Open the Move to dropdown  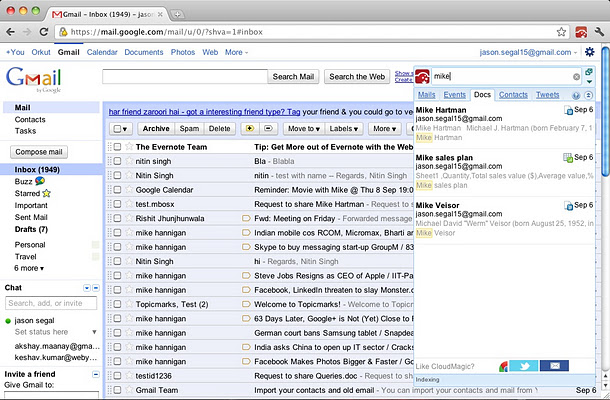tap(304, 128)
